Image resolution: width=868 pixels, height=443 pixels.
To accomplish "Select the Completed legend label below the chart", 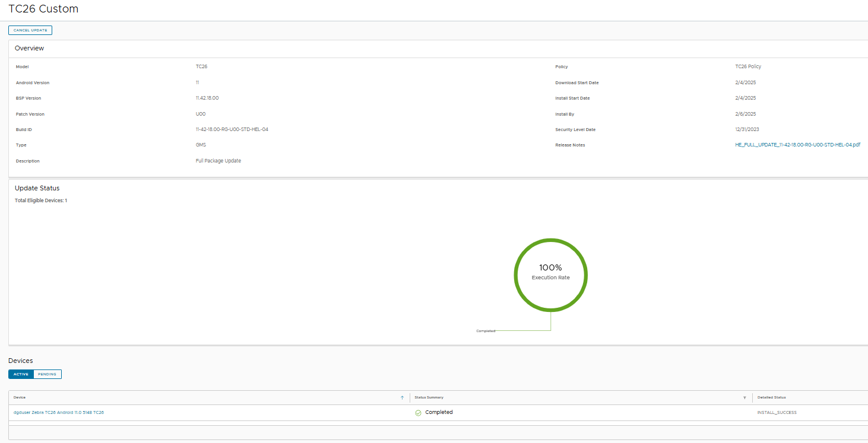I will pyautogui.click(x=484, y=330).
